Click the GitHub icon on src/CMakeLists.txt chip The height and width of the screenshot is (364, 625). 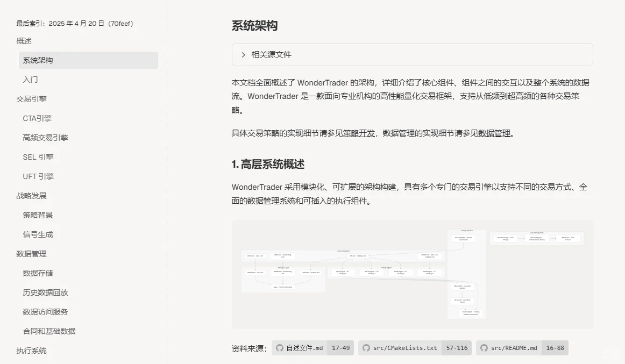(x=365, y=347)
